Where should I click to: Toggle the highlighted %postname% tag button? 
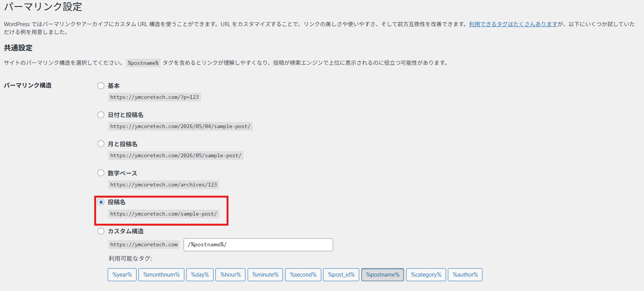pos(383,275)
